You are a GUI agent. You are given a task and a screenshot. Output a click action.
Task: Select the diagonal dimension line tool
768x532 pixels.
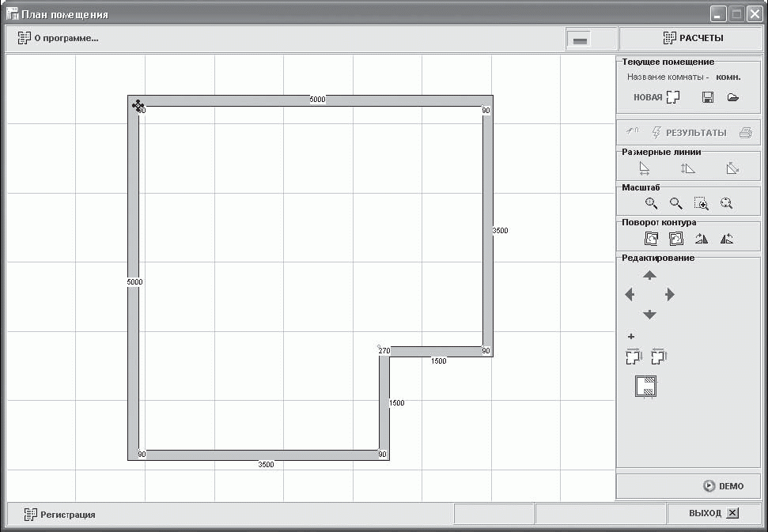(x=732, y=168)
